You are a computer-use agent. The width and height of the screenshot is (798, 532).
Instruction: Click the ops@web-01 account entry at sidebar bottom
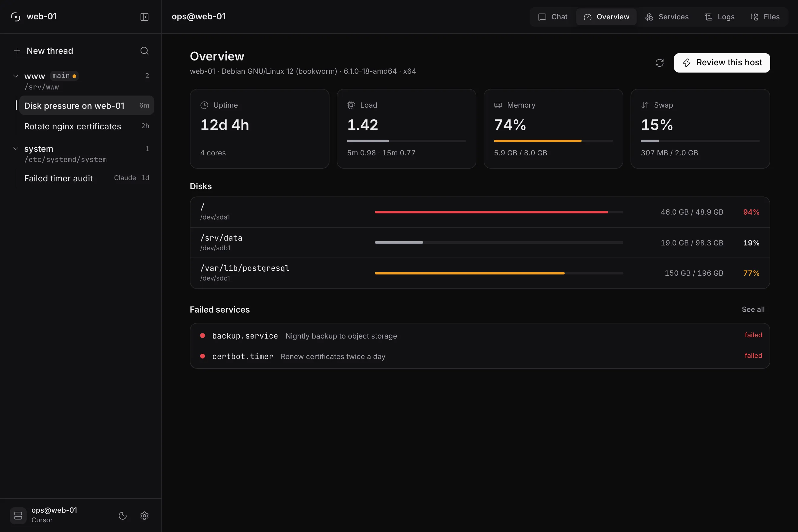tap(54, 515)
